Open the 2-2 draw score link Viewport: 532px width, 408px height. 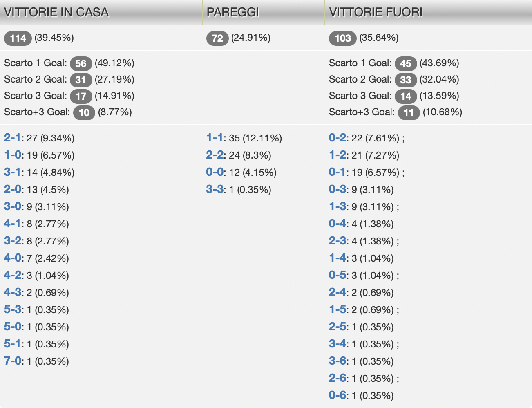pos(215,155)
